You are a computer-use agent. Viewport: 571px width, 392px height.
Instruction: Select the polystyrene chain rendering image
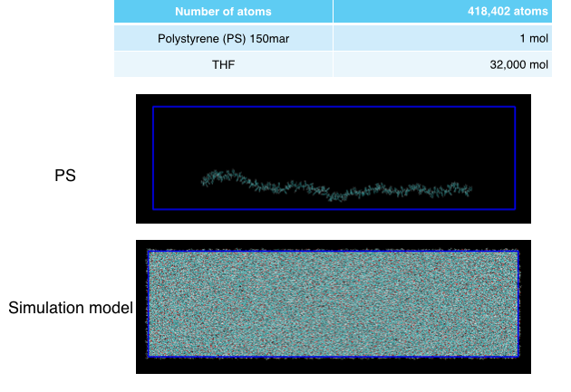[334, 158]
